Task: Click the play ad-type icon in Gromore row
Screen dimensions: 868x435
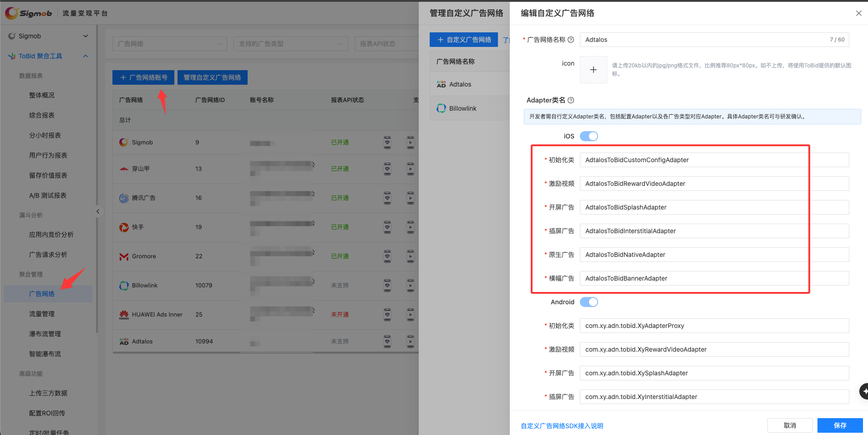Action: tap(411, 256)
